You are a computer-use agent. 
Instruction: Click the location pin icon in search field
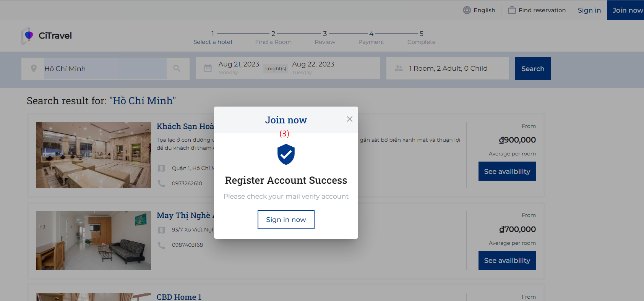click(34, 69)
